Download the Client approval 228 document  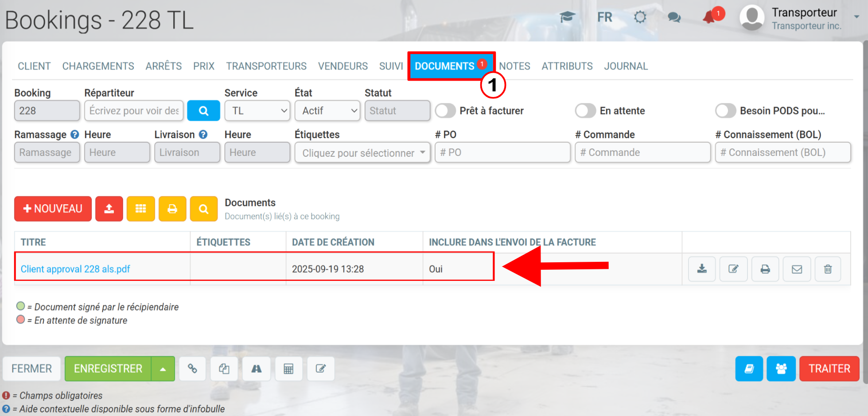[x=702, y=269]
